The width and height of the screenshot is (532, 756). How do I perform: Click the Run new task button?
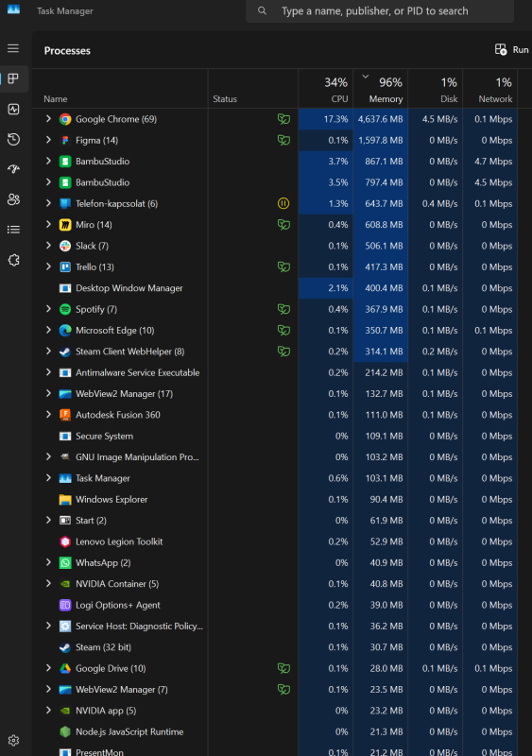[x=512, y=50]
